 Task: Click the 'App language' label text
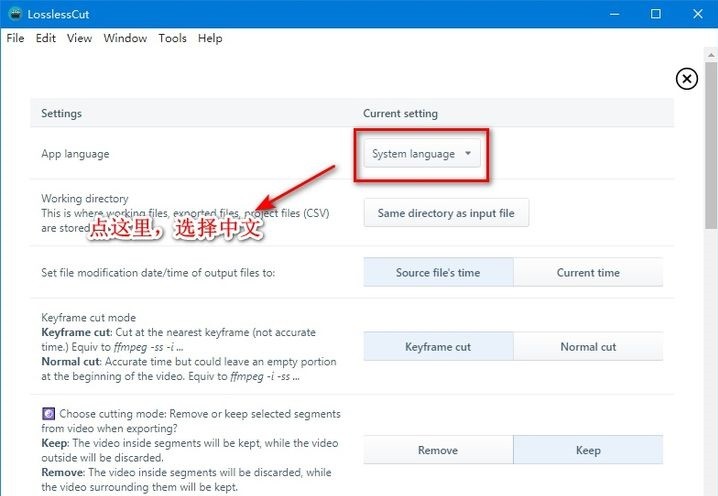coord(75,154)
